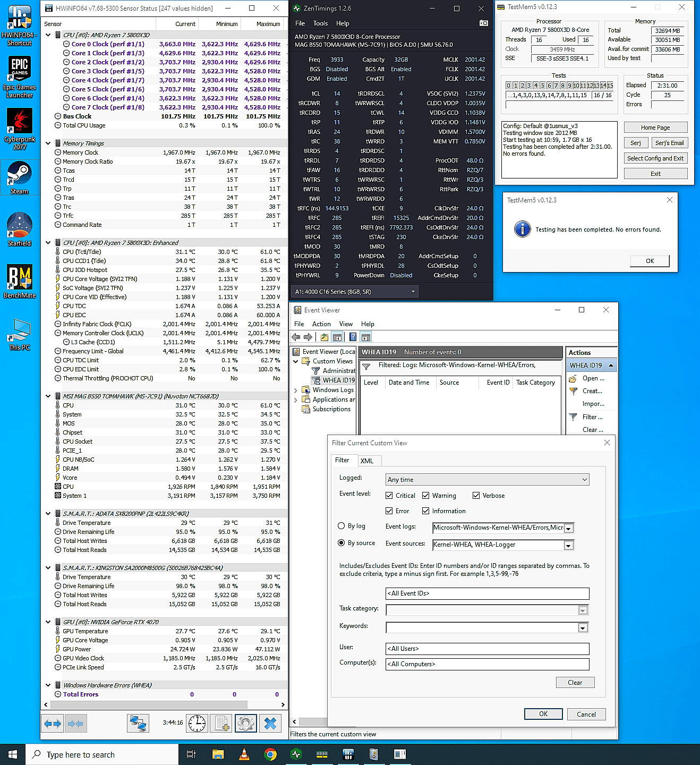Click HWiNFO expand sensors arrows button
Screen dimensions: 700x765
coord(53,724)
